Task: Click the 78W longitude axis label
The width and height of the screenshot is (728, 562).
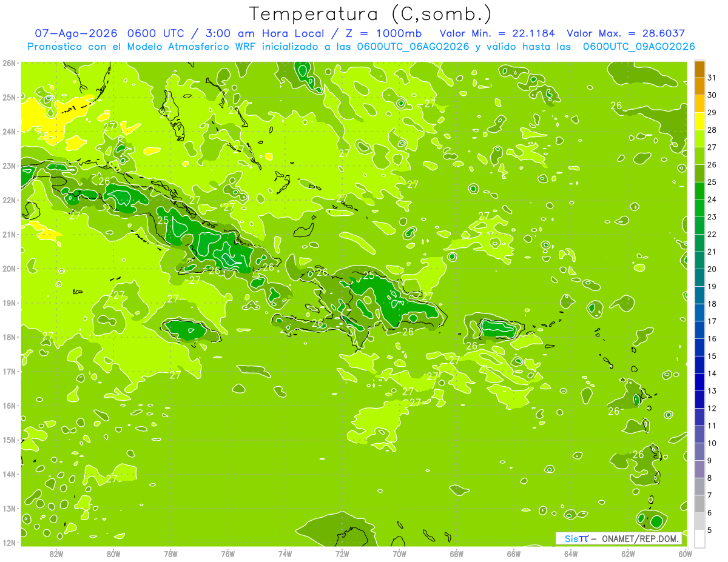Action: coord(170,554)
